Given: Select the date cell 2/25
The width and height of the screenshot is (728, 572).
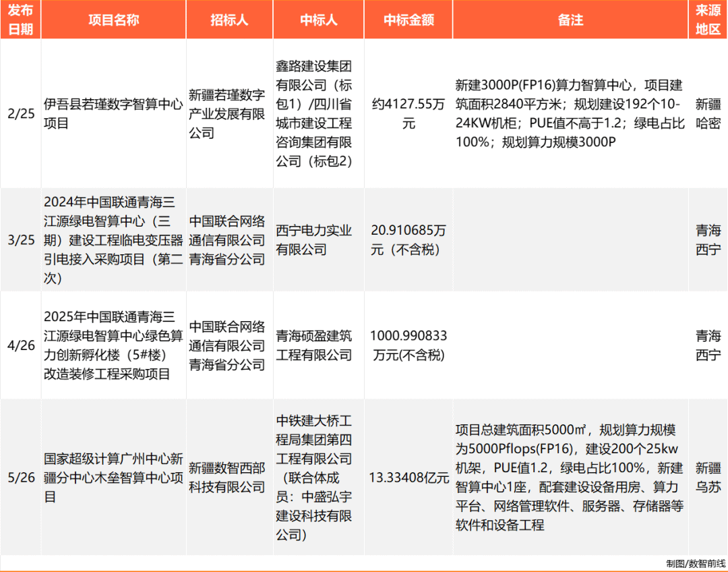Looking at the screenshot, I should coord(21,114).
